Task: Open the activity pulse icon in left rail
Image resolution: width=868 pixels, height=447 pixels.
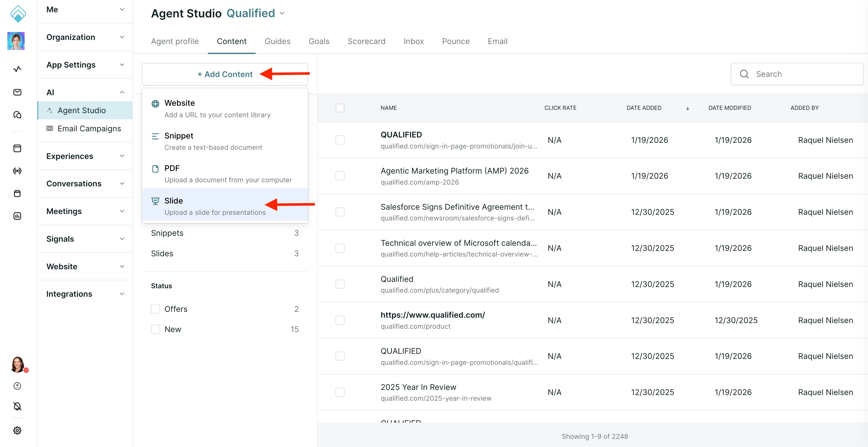Action: pyautogui.click(x=17, y=69)
